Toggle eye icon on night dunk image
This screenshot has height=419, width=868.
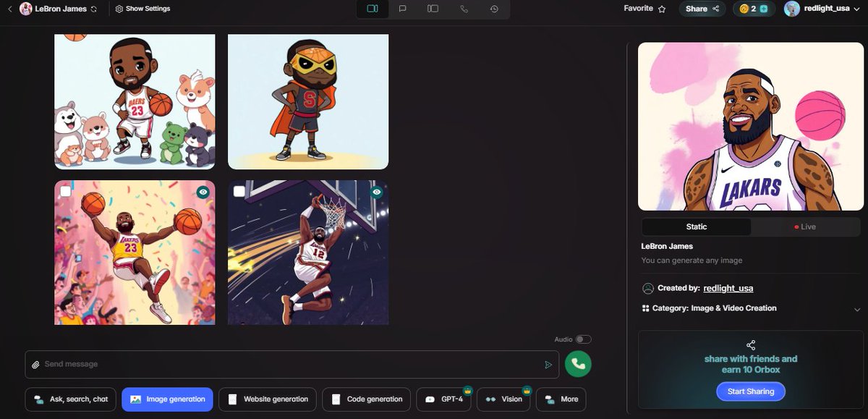[x=376, y=192]
